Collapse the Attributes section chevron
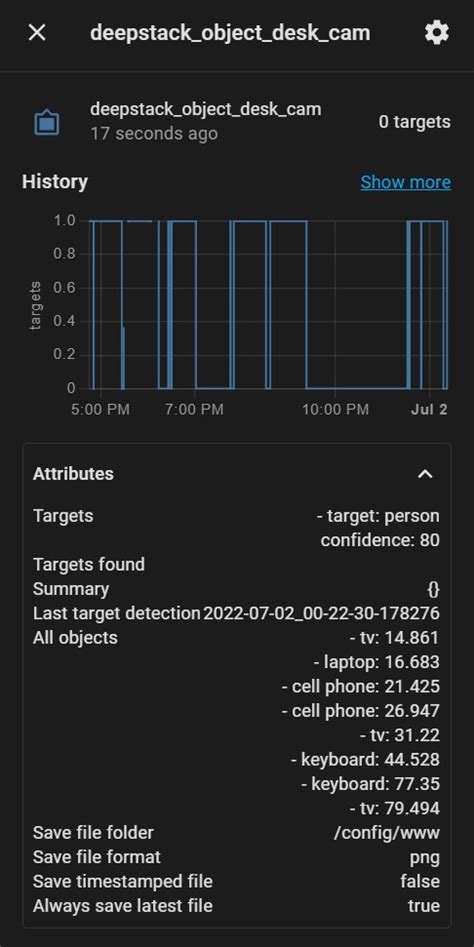 [x=425, y=474]
